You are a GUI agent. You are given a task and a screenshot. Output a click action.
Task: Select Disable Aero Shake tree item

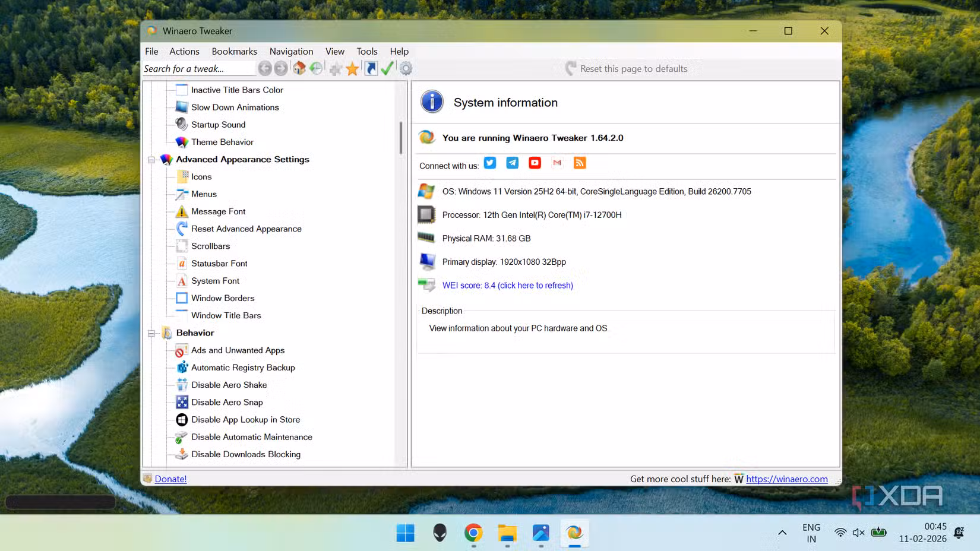coord(229,385)
